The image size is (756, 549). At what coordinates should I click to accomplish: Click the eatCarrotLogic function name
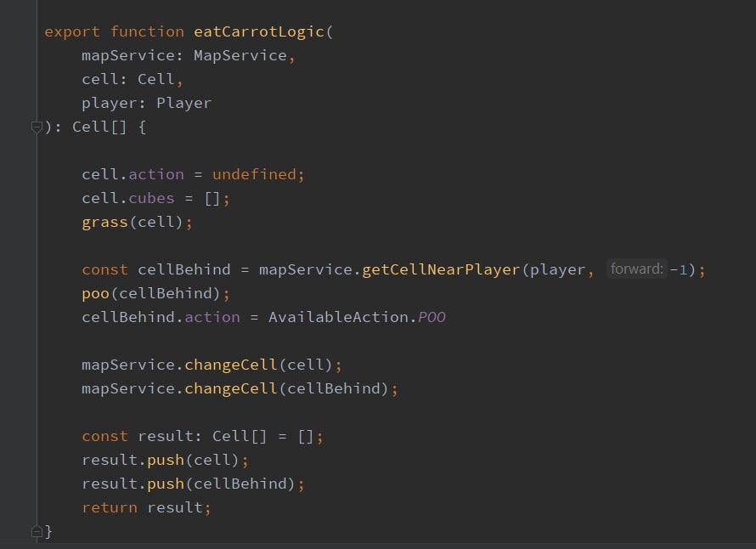[x=259, y=31]
